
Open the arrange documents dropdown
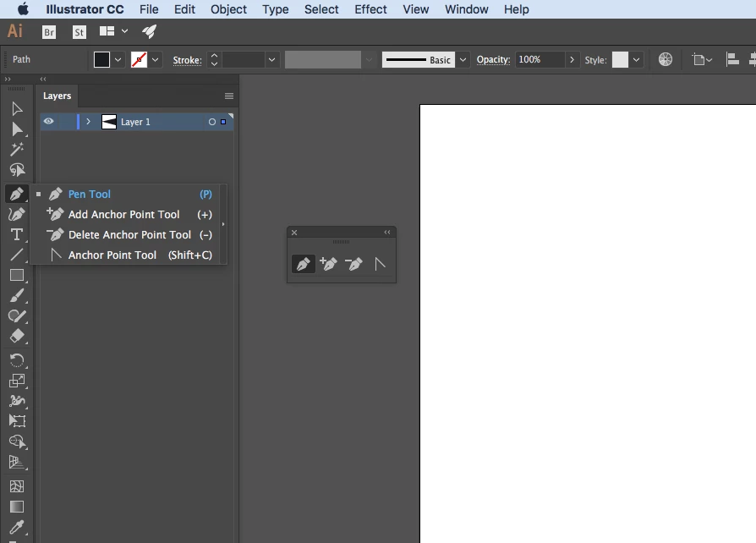point(114,31)
